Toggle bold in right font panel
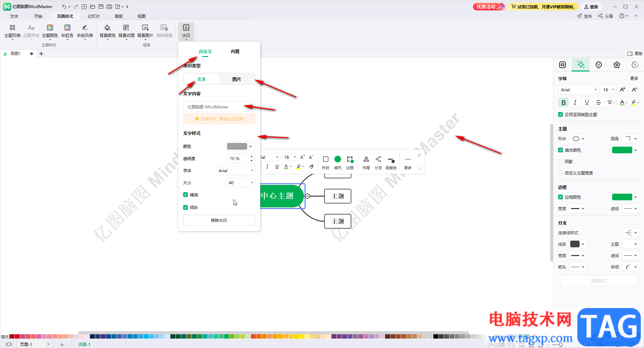The height and width of the screenshot is (348, 644). 563,102
